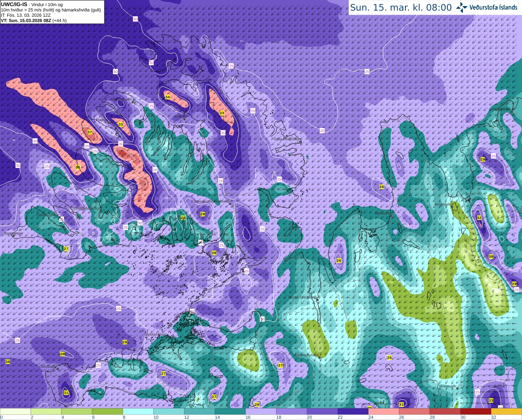The image size is (522, 420).
Task: Click the dark red 30–32 m/s scale swatch
Action: point(476,411)
